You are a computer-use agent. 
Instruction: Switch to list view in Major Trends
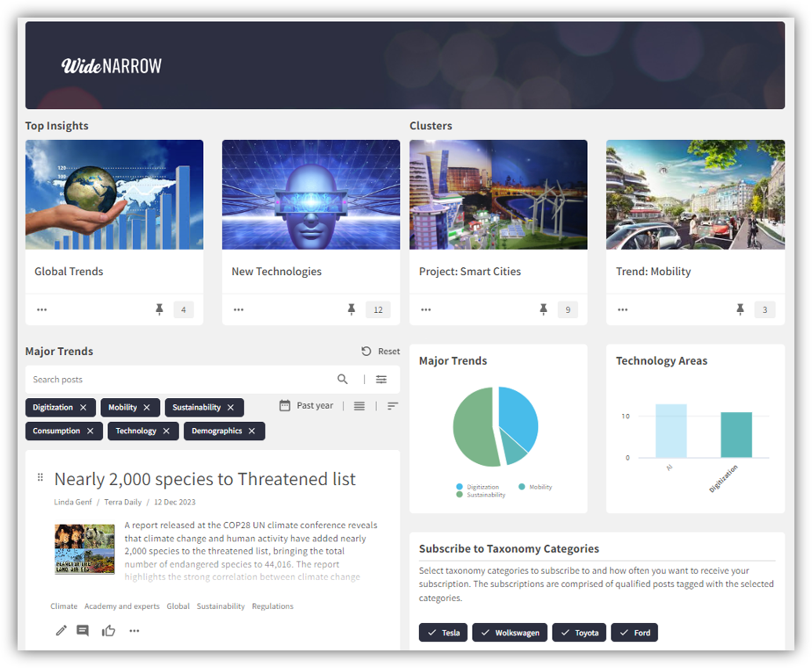[359, 406]
